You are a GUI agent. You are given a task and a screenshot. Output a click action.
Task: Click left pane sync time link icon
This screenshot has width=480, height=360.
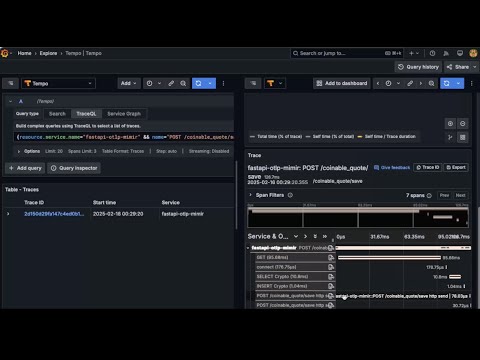pyautogui.click(x=171, y=83)
